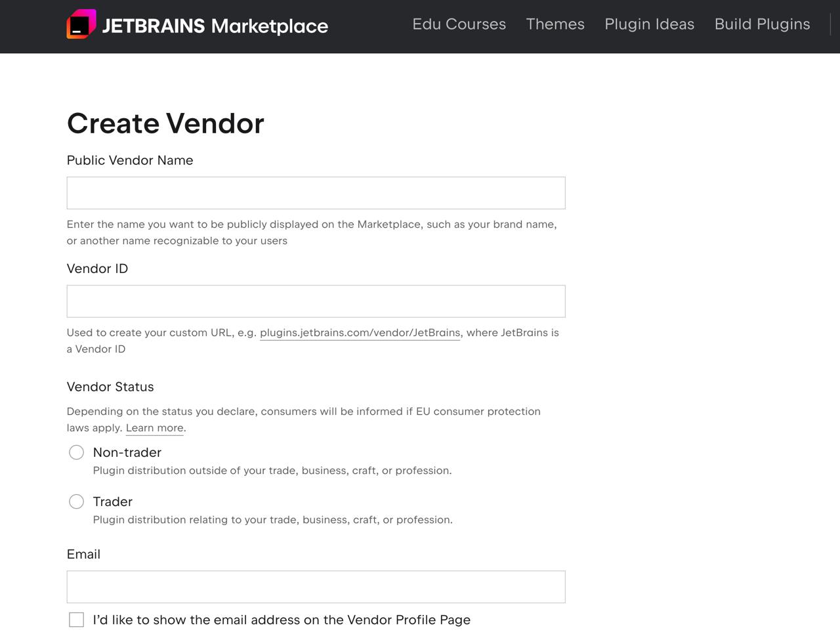The height and width of the screenshot is (642, 840).
Task: Go to the Themes section
Action: pyautogui.click(x=555, y=24)
